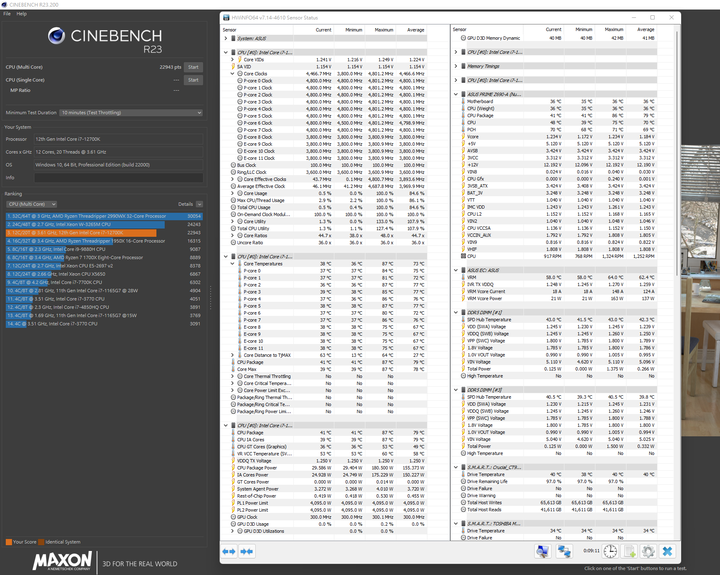
Task: Click the clock reset icon in HWiNFO toolbar
Action: [x=610, y=551]
